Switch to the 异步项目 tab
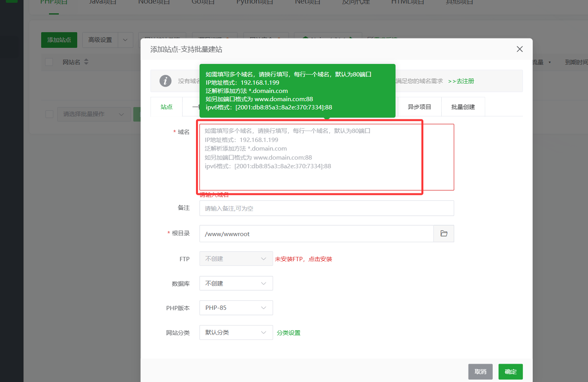Screen dimensions: 588x382 (x=419, y=107)
